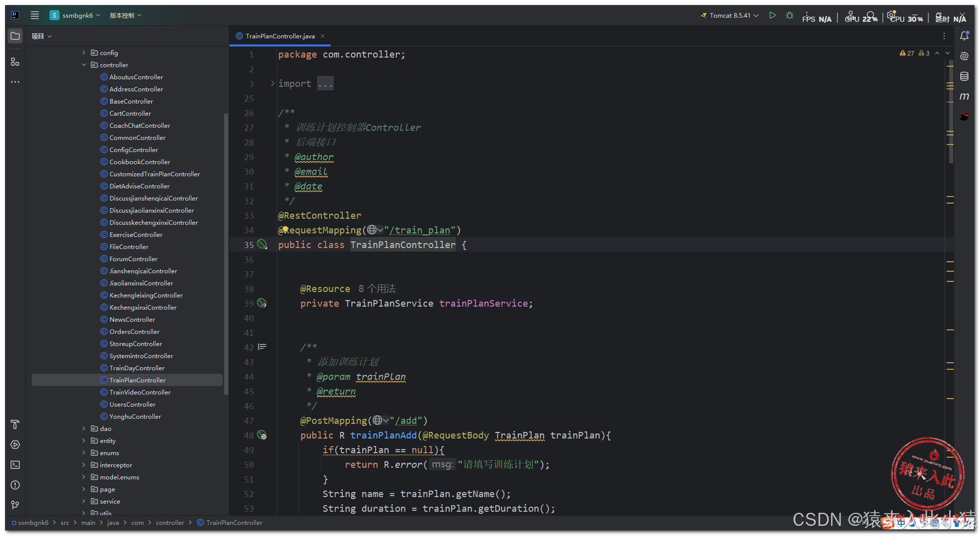Open the Terminal tool window

point(15,465)
